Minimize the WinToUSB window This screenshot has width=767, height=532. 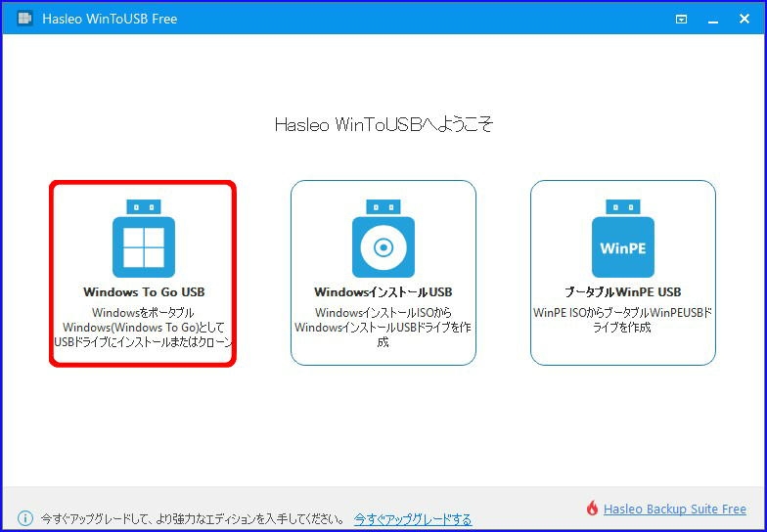click(713, 20)
